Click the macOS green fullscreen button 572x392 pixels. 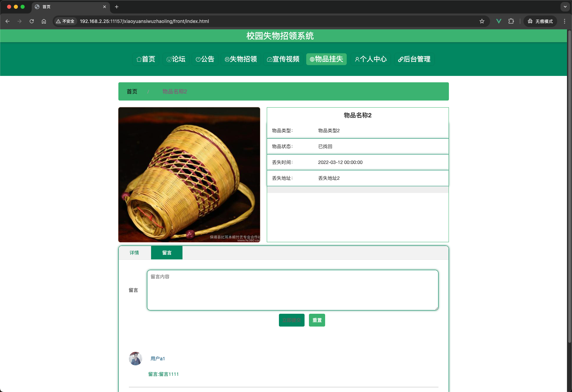23,7
